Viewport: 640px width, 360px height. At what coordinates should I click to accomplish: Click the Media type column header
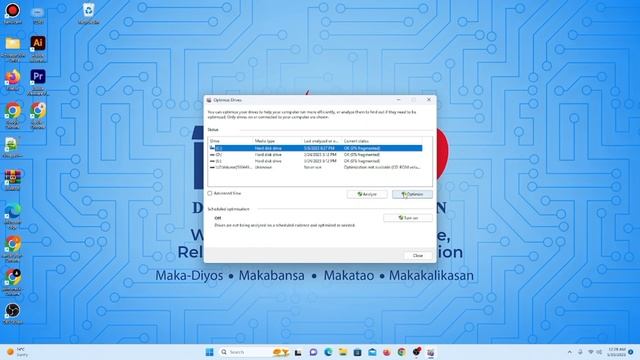coord(277,141)
